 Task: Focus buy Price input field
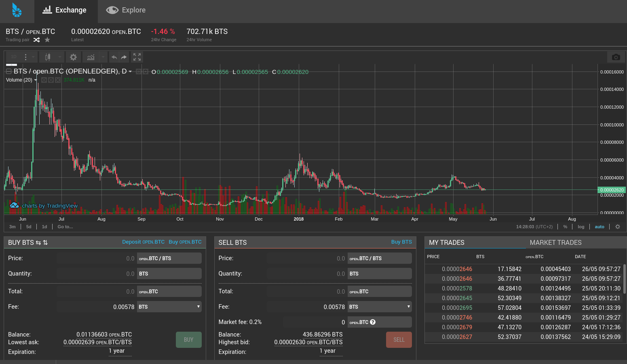(97, 258)
